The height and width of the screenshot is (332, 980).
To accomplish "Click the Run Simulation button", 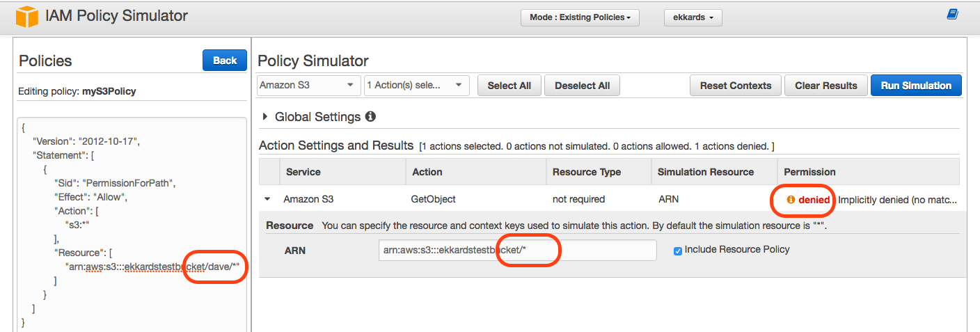I will pos(916,86).
